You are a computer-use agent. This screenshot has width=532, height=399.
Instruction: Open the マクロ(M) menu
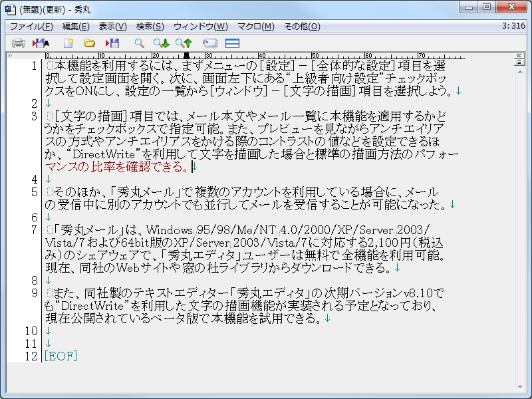pyautogui.click(x=256, y=27)
